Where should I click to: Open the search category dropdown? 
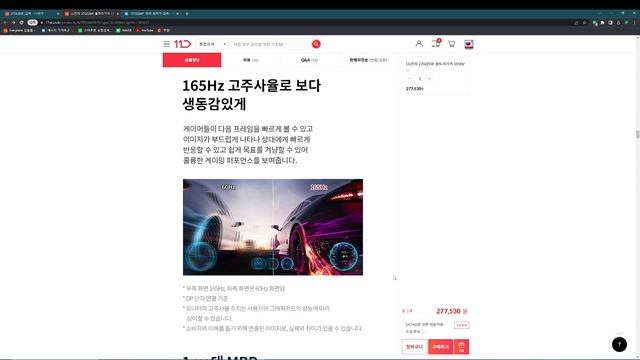click(212, 44)
